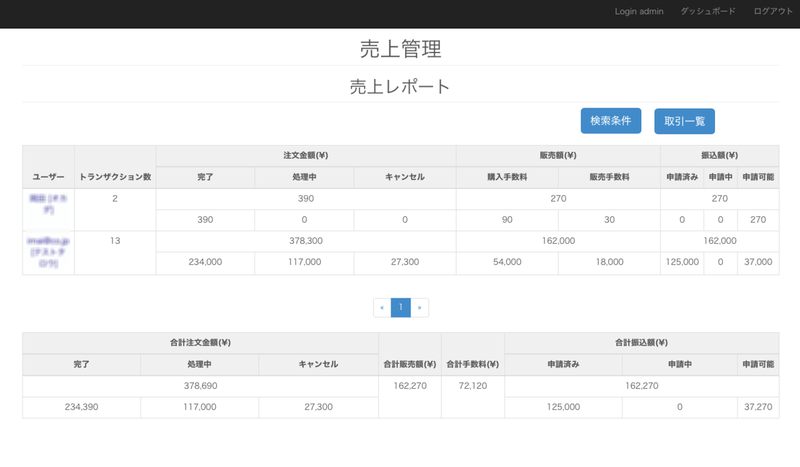
Task: Click the previous page « arrow
Action: click(381, 307)
